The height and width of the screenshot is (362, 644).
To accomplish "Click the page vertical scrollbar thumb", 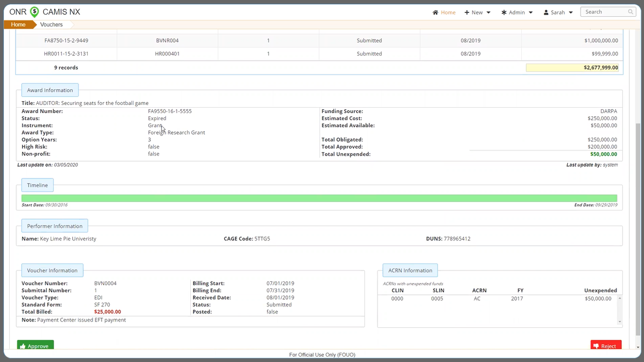I will [638, 230].
